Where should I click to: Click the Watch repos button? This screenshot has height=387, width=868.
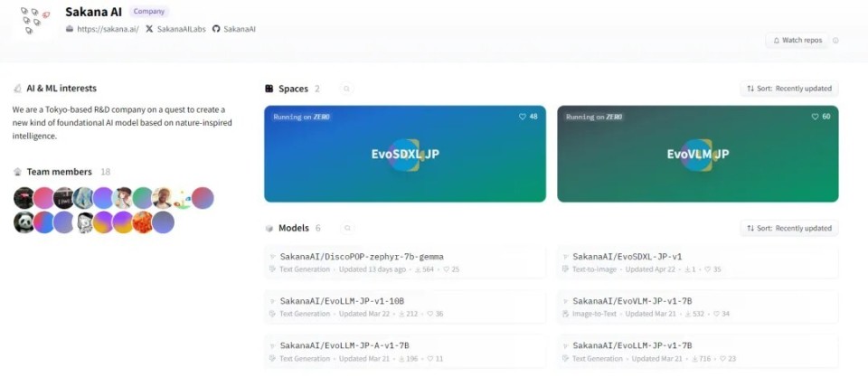pos(797,41)
